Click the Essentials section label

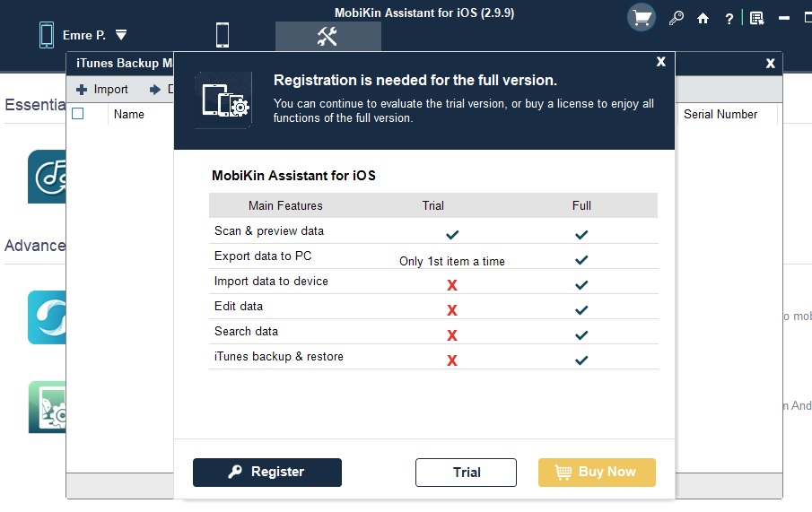[x=35, y=105]
